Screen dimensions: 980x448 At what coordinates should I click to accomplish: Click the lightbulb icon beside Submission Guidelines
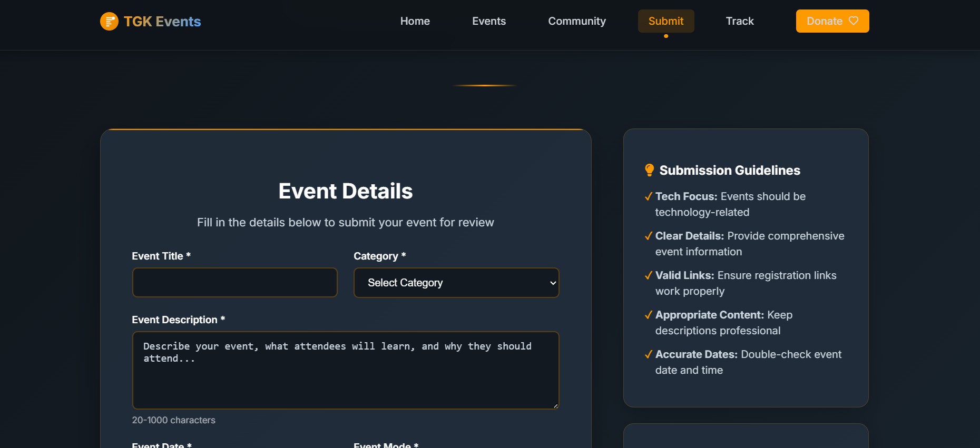click(649, 170)
